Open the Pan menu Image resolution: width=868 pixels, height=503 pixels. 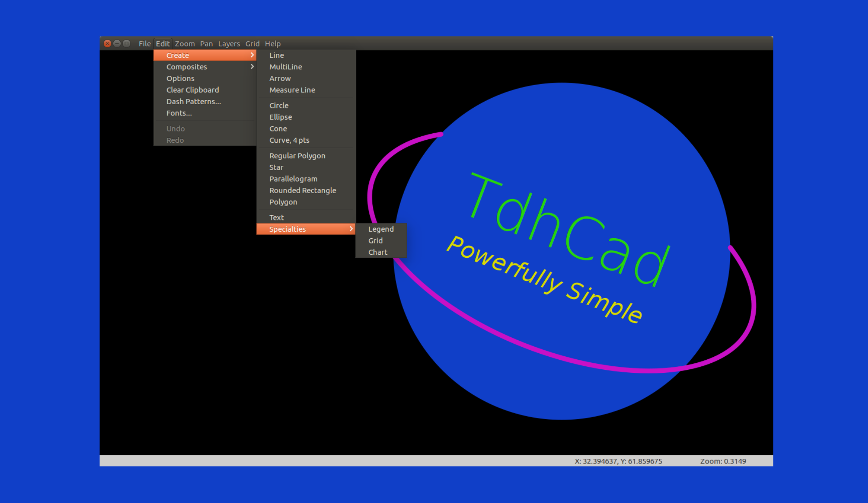(x=206, y=43)
